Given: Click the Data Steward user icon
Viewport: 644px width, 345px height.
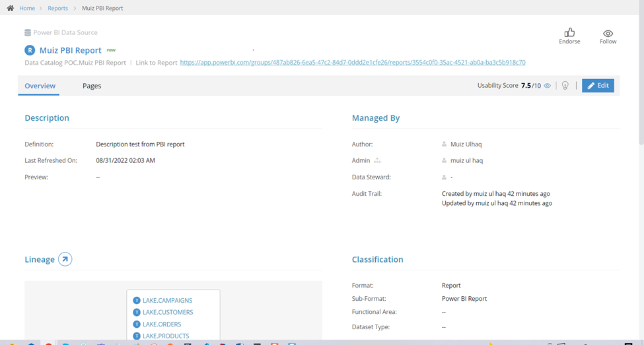Looking at the screenshot, I should [444, 177].
